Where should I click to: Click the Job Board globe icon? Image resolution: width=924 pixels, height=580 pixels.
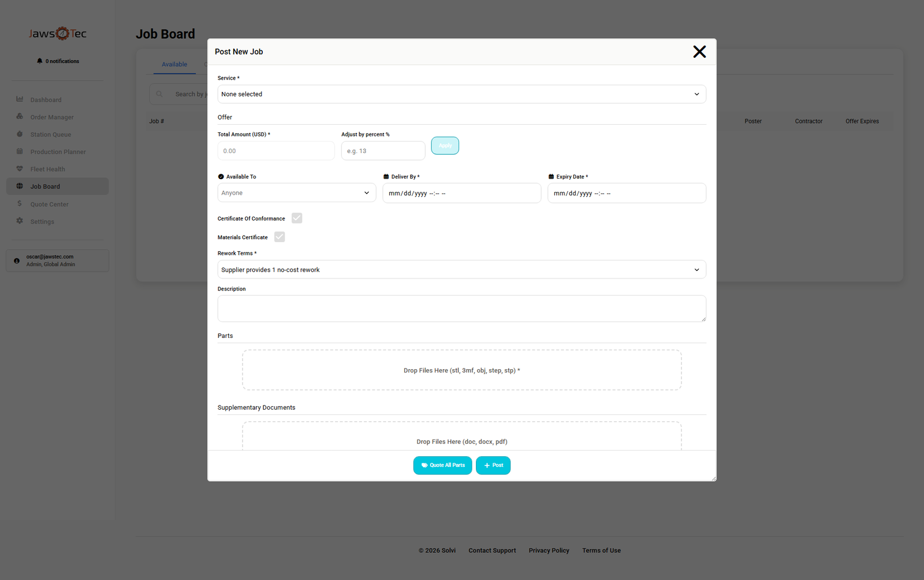tap(20, 186)
